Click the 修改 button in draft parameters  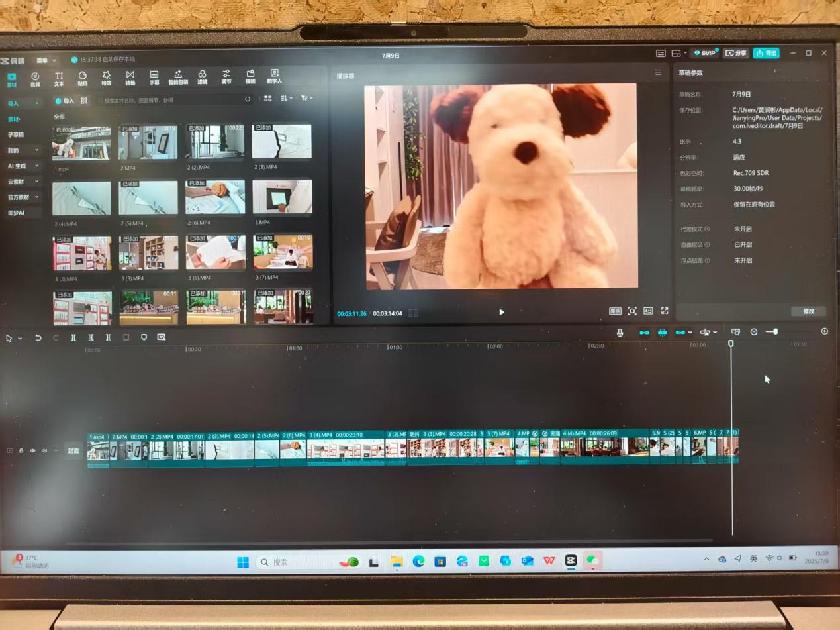point(808,311)
